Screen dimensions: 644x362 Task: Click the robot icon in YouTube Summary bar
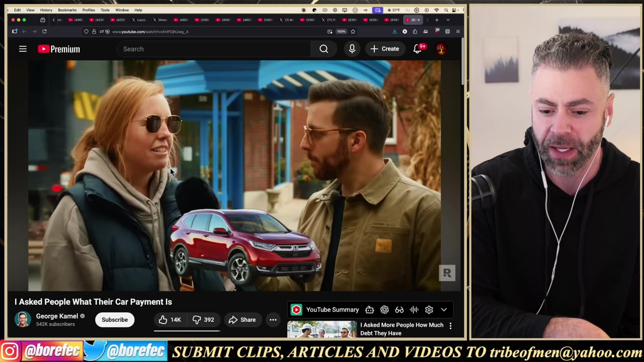pyautogui.click(x=369, y=310)
